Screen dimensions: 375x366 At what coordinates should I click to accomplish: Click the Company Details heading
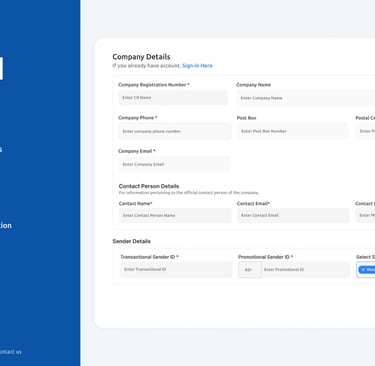[141, 57]
